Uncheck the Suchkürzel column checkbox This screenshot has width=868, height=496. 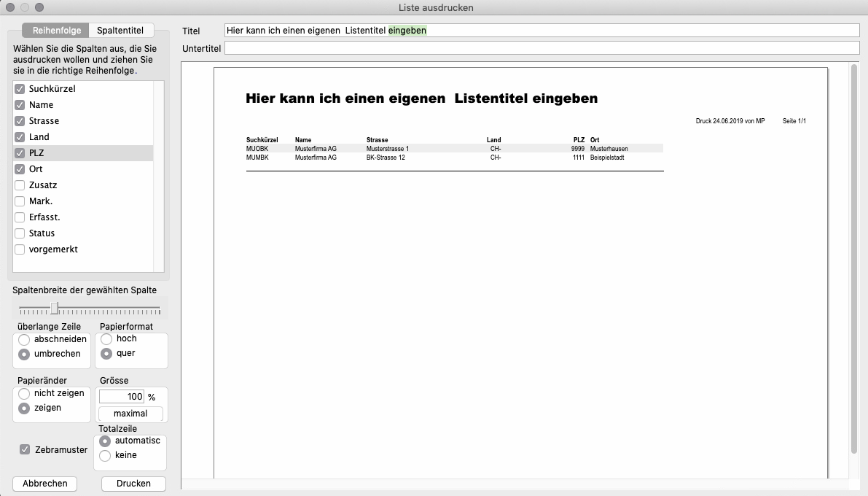click(x=20, y=89)
